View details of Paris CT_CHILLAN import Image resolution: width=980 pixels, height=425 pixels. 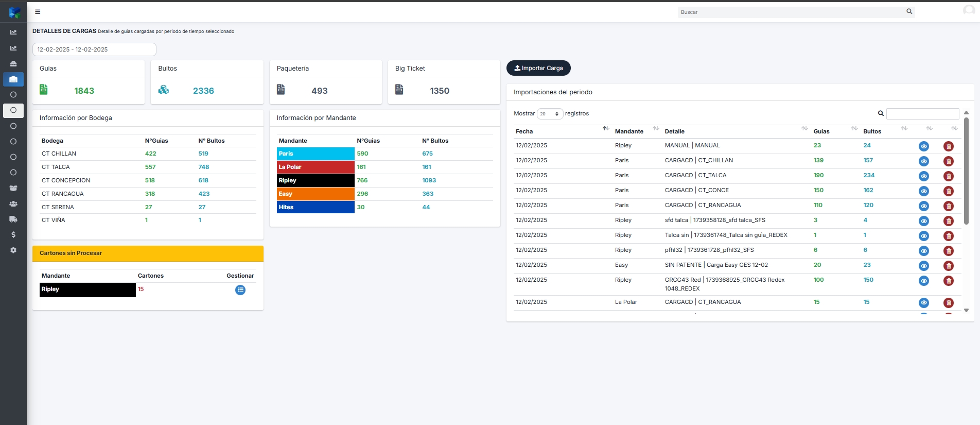click(x=924, y=161)
